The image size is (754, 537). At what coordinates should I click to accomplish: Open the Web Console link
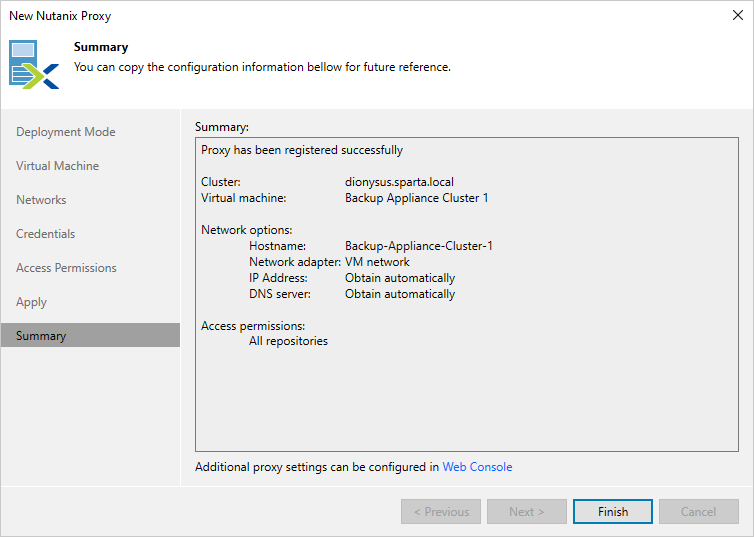477,467
